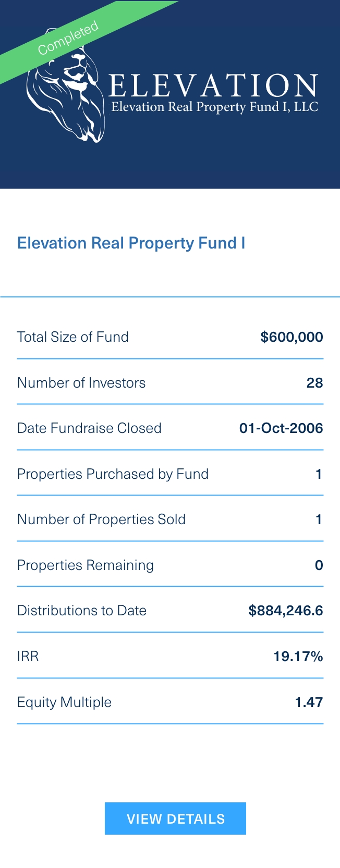Select the Equity Multiple label
Screen dimensions: 340x868
coord(65,702)
